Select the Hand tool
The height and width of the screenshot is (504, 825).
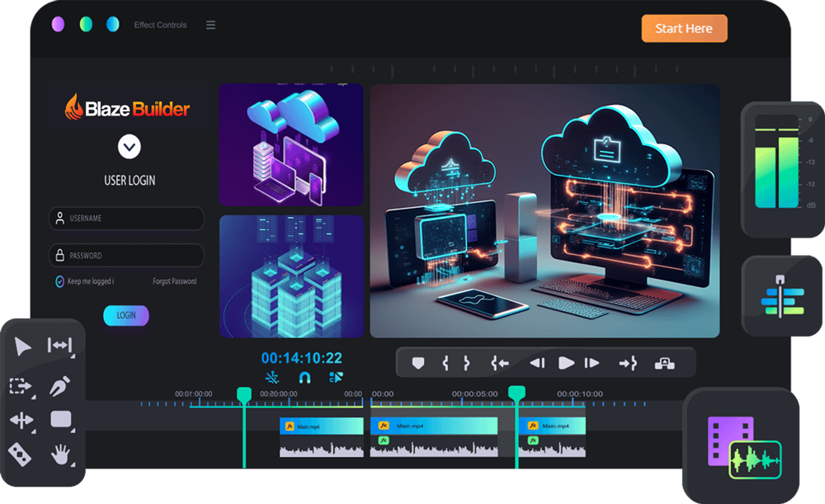[x=60, y=455]
